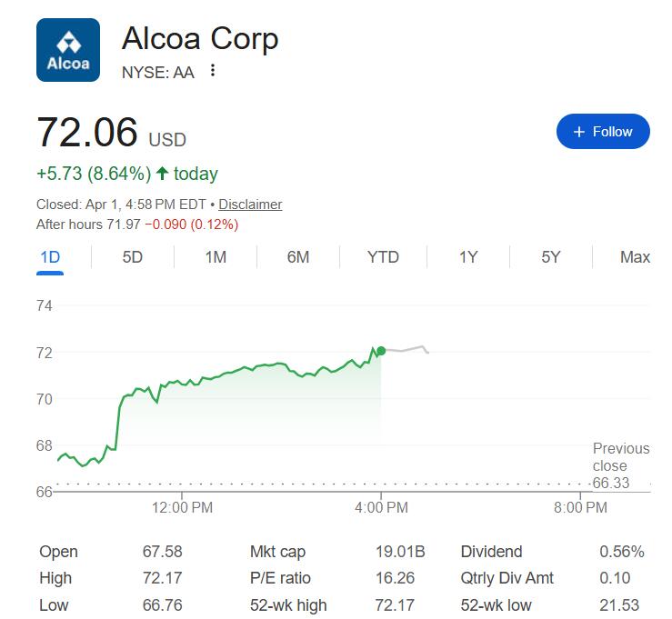The image size is (672, 619).
Task: Follow Alcoa Corp stock
Action: pos(603,132)
